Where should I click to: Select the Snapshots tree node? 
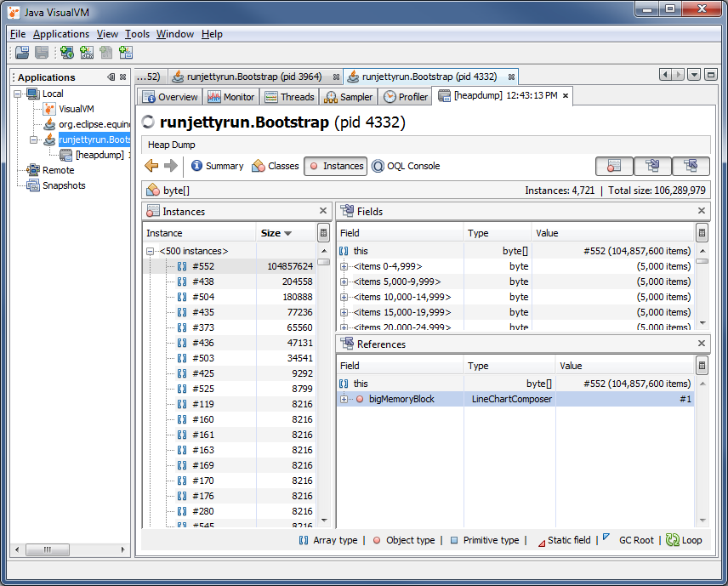coord(56,185)
